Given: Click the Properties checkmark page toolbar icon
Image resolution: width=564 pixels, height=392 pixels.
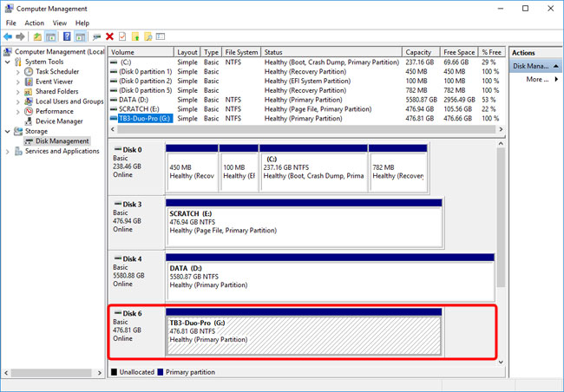Looking at the screenshot, I should coord(122,36).
